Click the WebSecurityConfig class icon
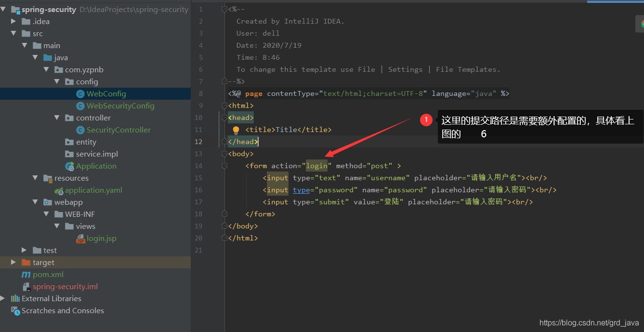Viewport: 644px width, 332px height. tap(80, 106)
